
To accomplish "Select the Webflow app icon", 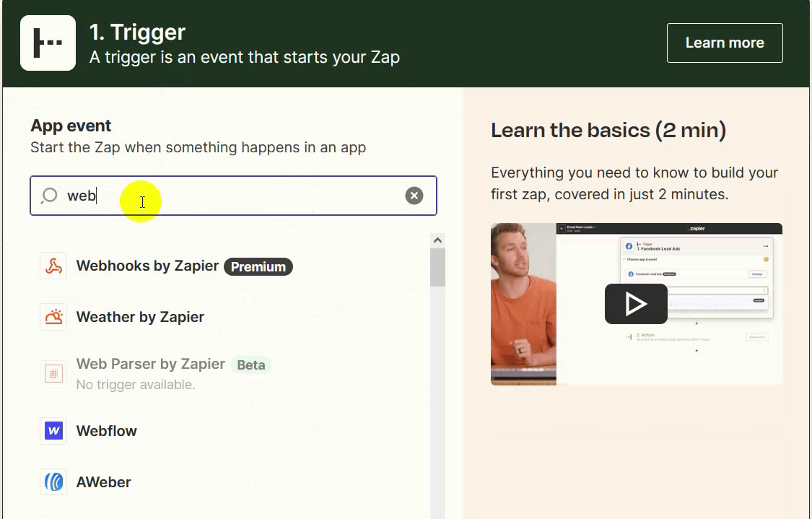I will pyautogui.click(x=53, y=431).
